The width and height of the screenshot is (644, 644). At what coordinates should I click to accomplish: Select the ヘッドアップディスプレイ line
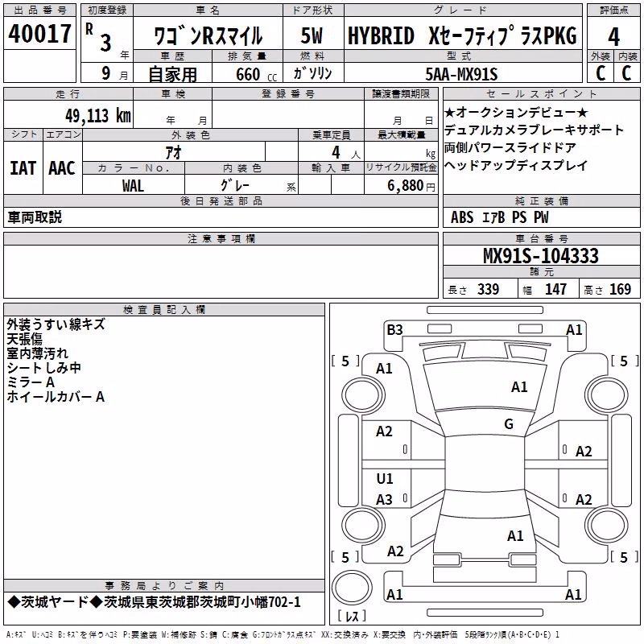516,165
